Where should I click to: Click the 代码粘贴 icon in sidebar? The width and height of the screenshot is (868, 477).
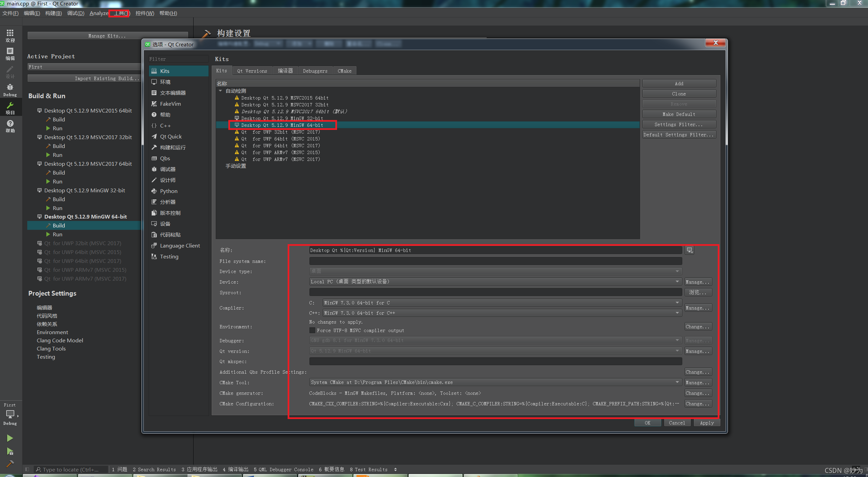(x=154, y=234)
